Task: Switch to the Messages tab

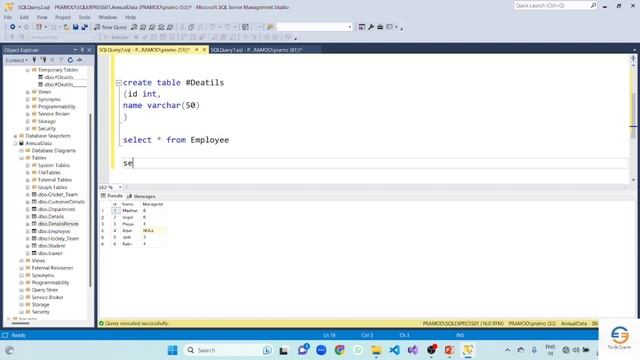Action: point(141,196)
